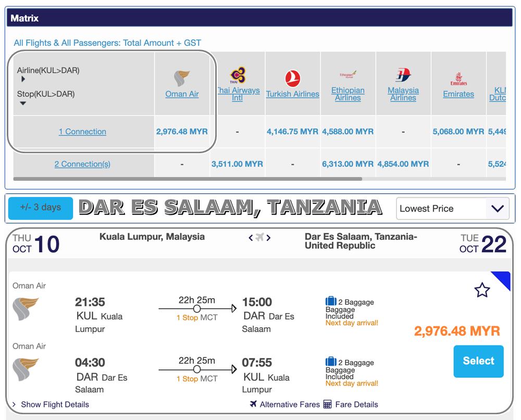Image resolution: width=521 pixels, height=420 pixels.
Task: Select Turkish Airlines 4,146.75 MYR fare
Action: 292,132
